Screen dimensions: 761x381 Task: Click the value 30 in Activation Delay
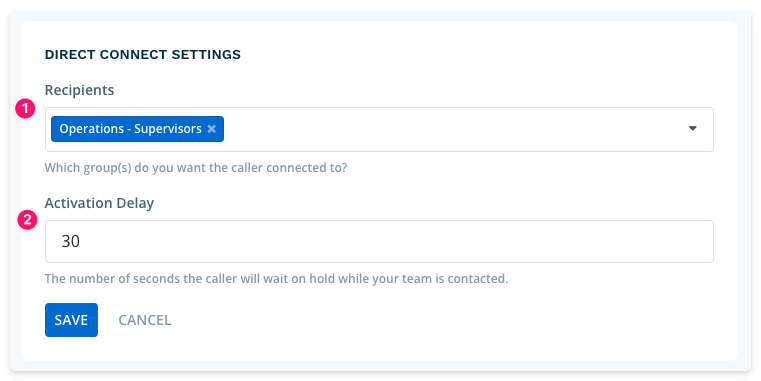pyautogui.click(x=70, y=241)
